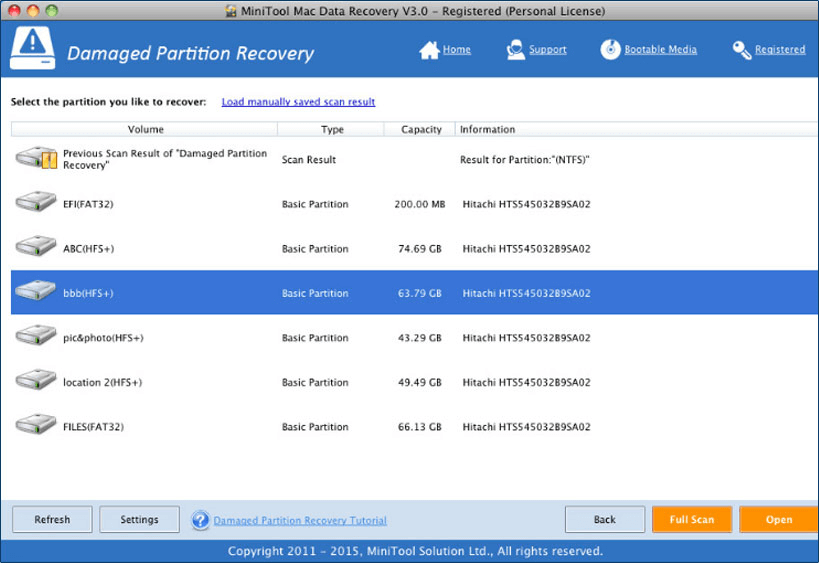This screenshot has width=819, height=563.
Task: Sort by the Capacity column header
Action: pyautogui.click(x=420, y=130)
